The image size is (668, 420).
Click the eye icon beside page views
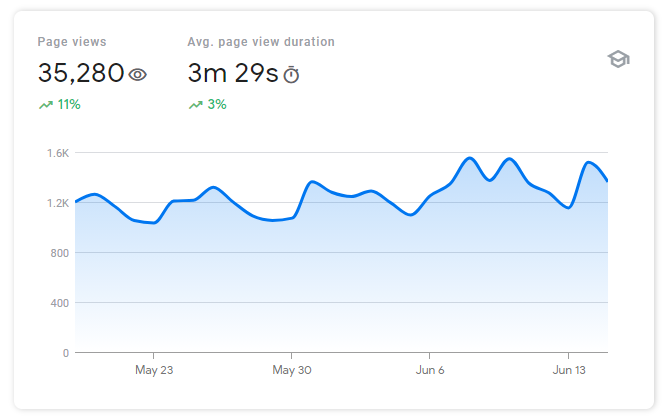coord(138,74)
